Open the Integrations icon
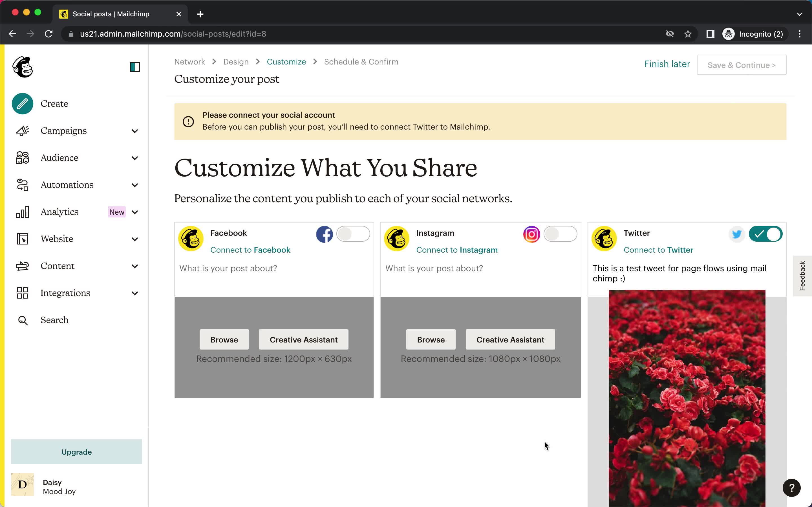The image size is (812, 507). pos(22,293)
